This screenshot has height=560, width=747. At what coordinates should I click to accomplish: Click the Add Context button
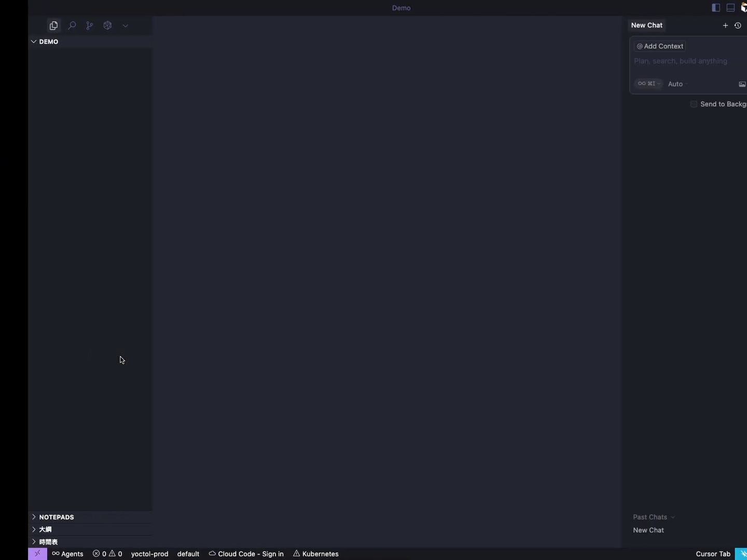660,46
